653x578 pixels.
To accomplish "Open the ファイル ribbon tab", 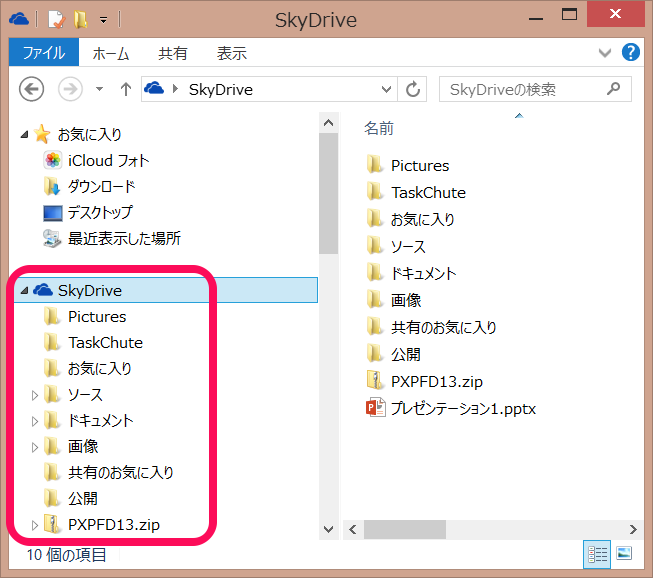I will [44, 52].
